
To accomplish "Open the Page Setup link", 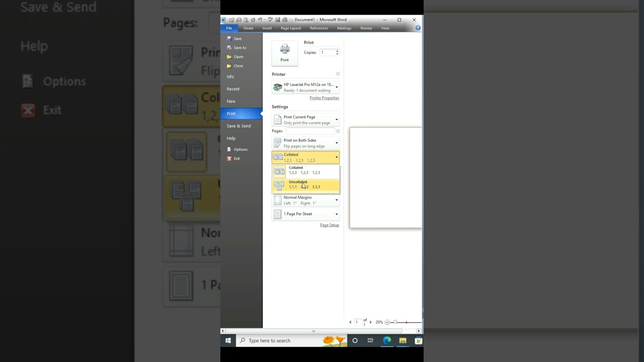I will [x=330, y=225].
